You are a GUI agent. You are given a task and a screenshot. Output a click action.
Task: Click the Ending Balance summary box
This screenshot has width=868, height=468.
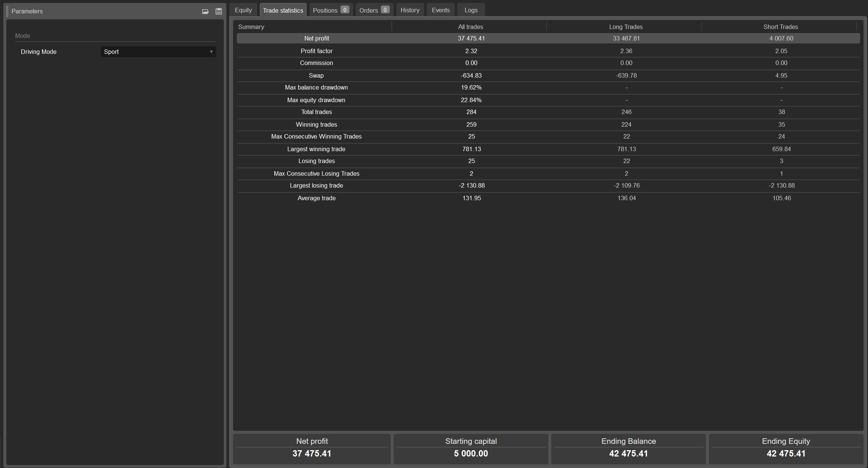pyautogui.click(x=628, y=448)
